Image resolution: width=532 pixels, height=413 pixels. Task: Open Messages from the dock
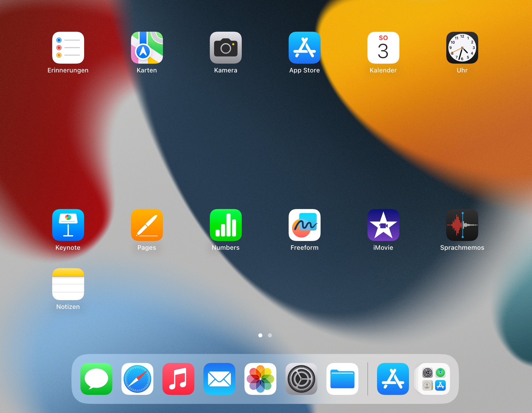pos(96,379)
